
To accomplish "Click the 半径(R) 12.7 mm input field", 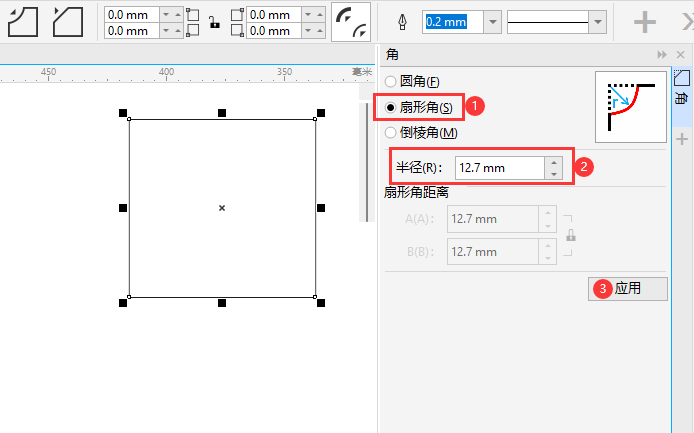I will tap(500, 168).
